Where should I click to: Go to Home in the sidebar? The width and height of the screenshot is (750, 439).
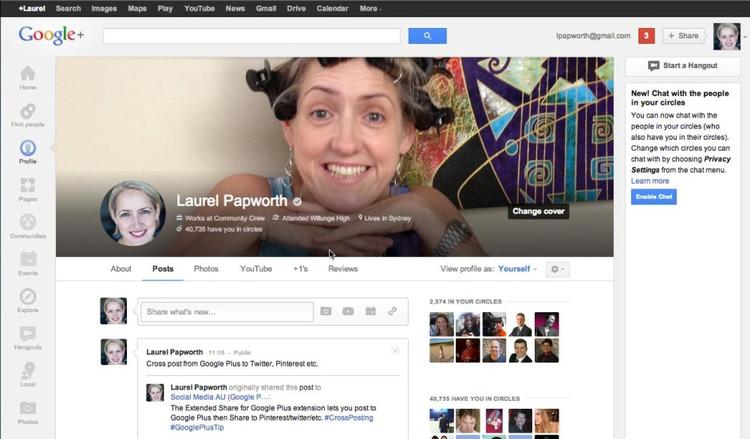tap(28, 77)
